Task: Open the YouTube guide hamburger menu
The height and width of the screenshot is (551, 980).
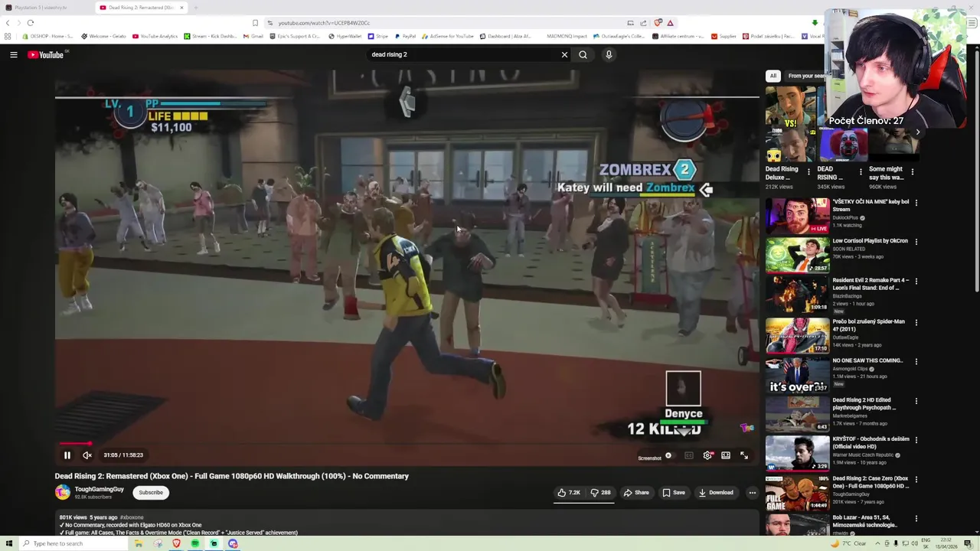Action: click(x=14, y=54)
